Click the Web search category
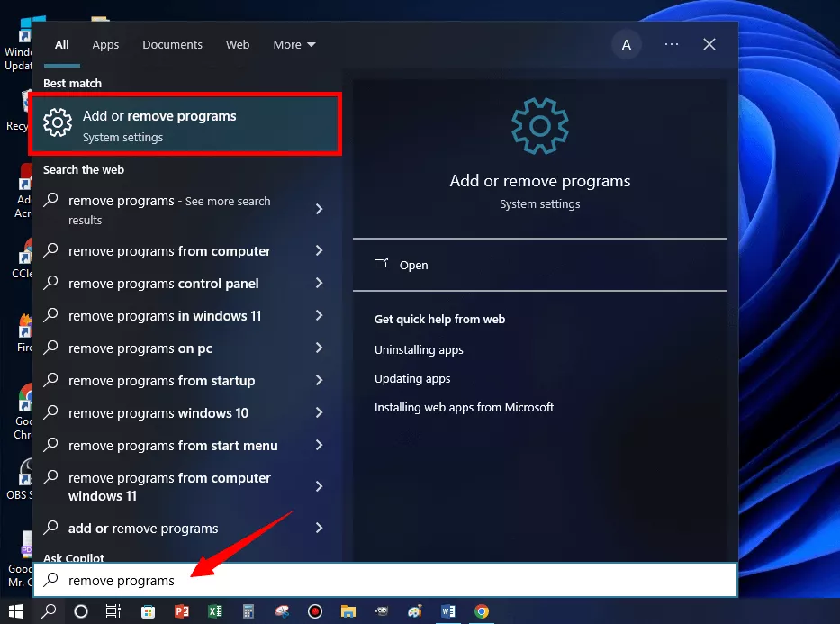The image size is (840, 624). (237, 44)
